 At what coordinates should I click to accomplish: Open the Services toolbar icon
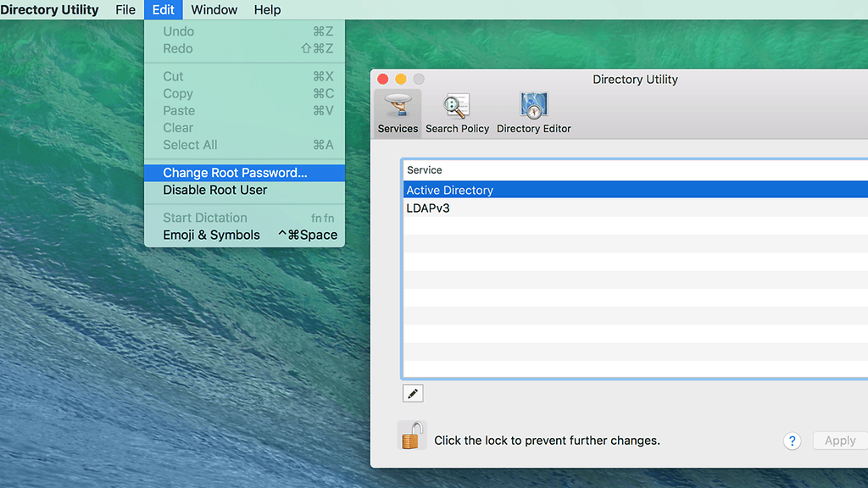pyautogui.click(x=398, y=114)
